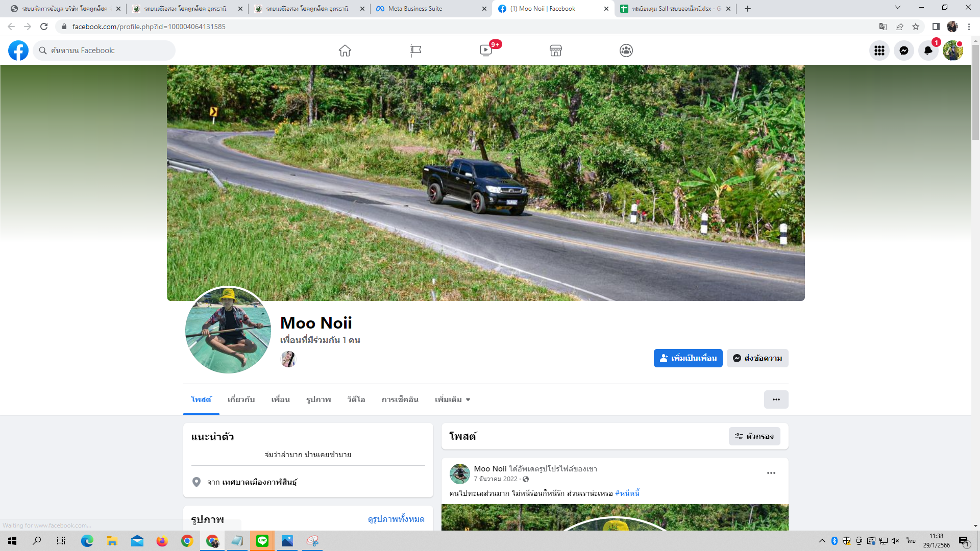This screenshot has width=980, height=551.
Task: Open Messenger from the top bar
Action: tap(903, 51)
